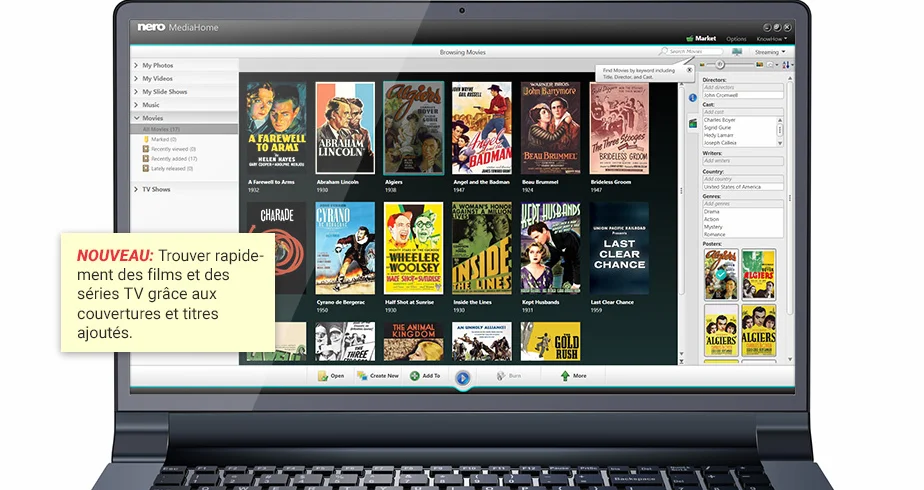Adjust the thumbnail size slider

[720, 65]
